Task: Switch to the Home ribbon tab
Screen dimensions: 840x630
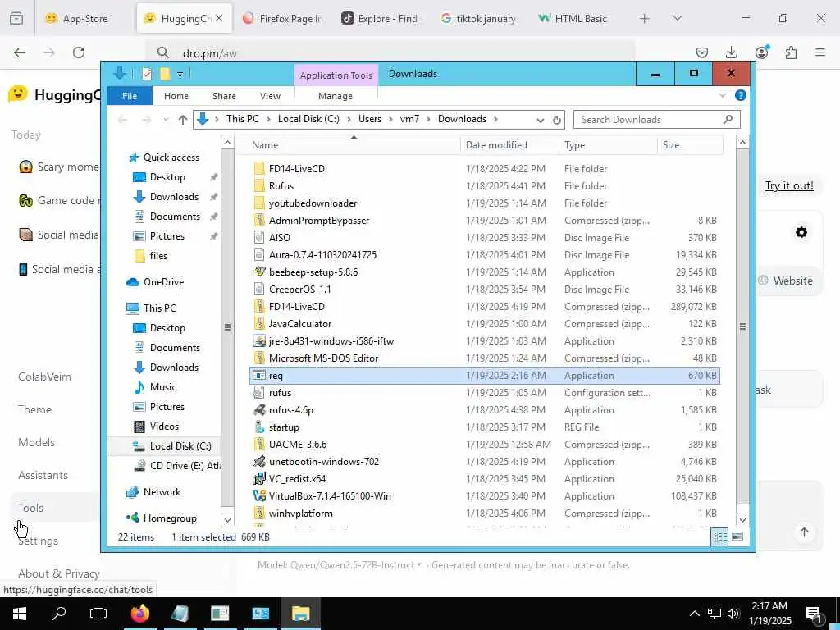Action: (x=176, y=96)
